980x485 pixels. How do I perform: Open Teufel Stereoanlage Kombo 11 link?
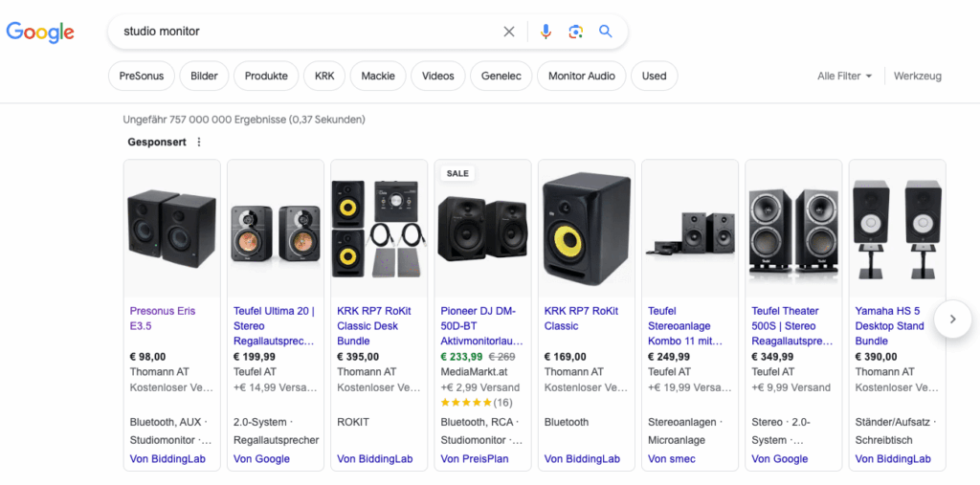pyautogui.click(x=685, y=325)
